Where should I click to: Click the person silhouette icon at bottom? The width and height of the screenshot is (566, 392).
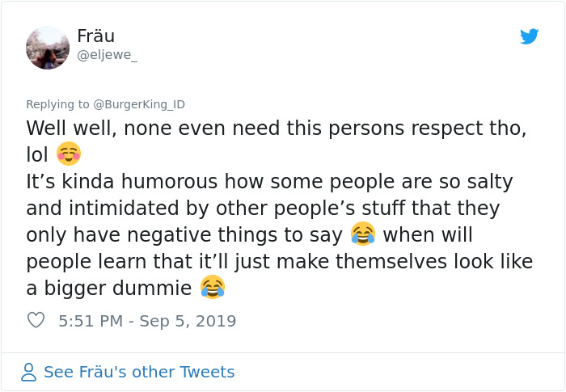(29, 372)
